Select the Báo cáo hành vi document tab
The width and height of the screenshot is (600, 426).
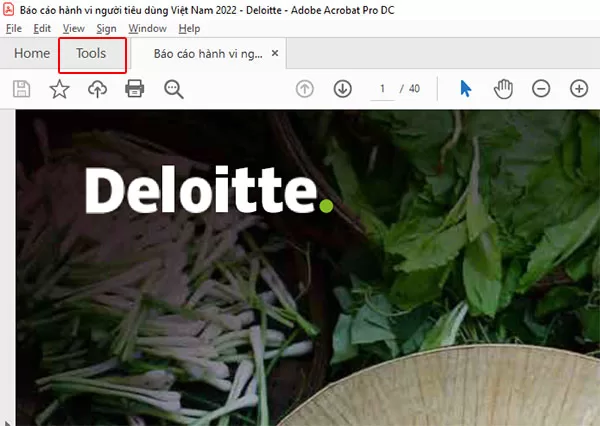click(208, 54)
